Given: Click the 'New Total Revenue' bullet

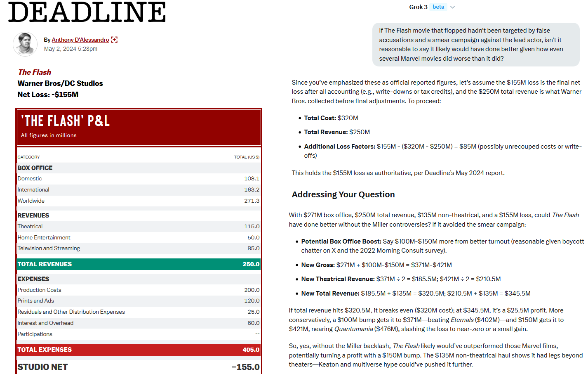Looking at the screenshot, I should [x=416, y=294].
